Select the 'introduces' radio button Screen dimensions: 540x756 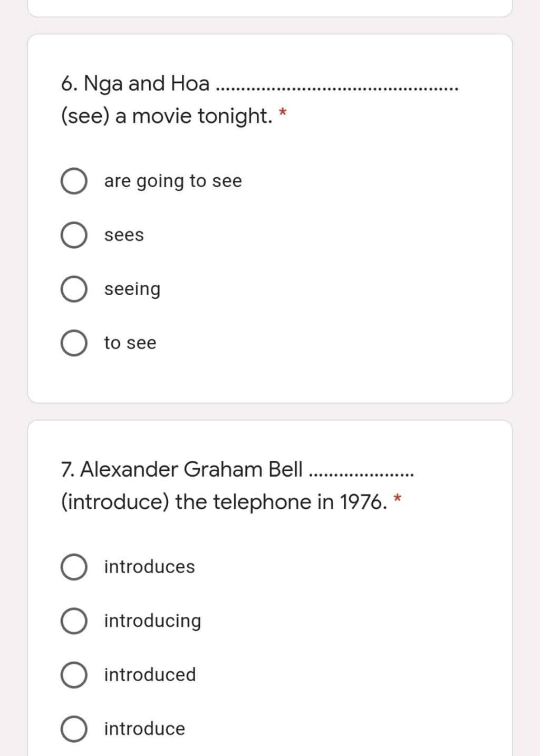(74, 567)
